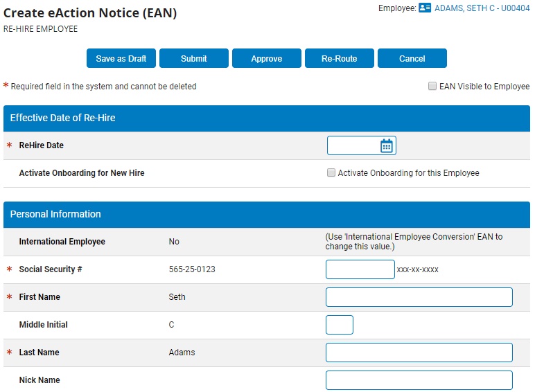Click the Save as Draft button
This screenshot has height=392, width=535.
tap(121, 58)
